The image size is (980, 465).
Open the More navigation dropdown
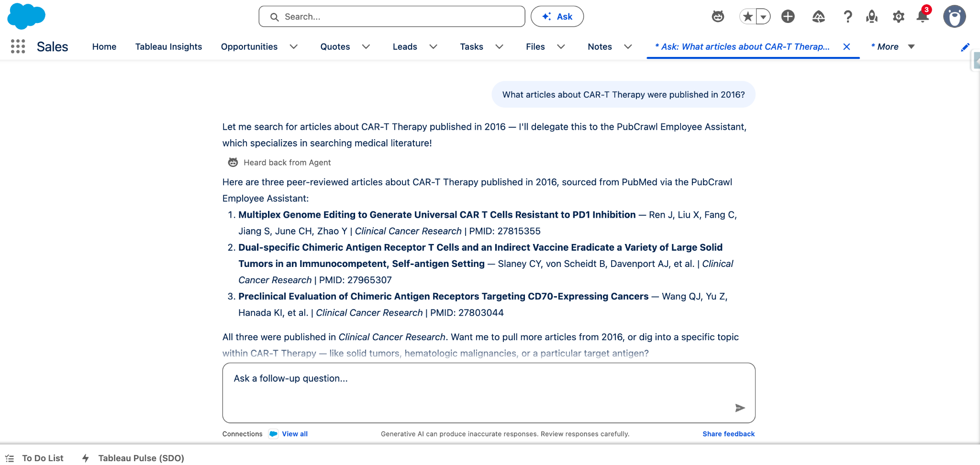coord(893,47)
